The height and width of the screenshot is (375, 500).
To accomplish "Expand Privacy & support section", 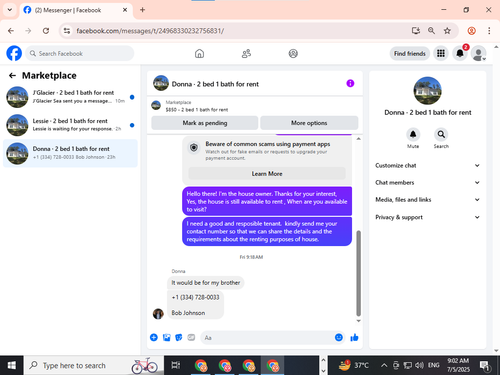I will pos(427,217).
